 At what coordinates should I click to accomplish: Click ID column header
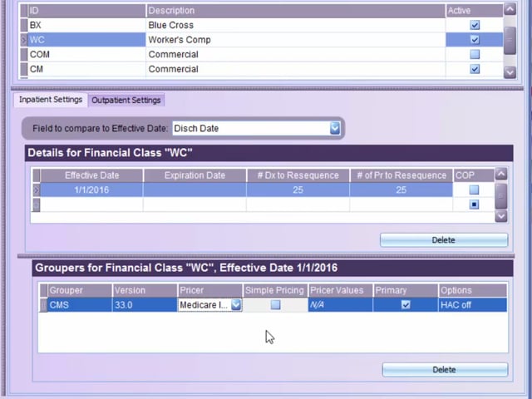click(86, 11)
